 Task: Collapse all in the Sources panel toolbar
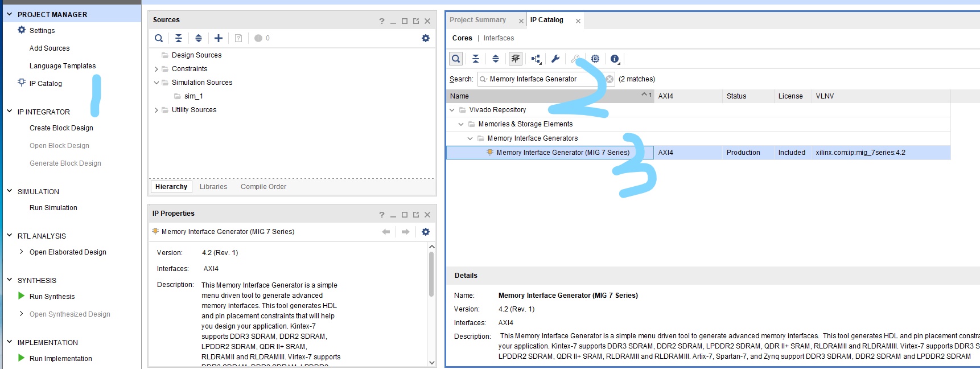tap(179, 38)
